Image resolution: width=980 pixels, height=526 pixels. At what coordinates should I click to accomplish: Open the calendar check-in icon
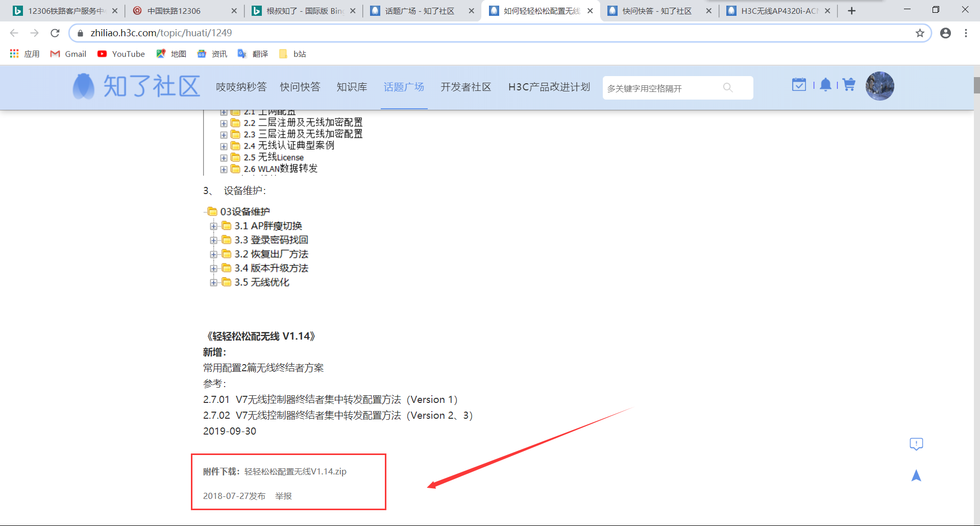(x=799, y=85)
